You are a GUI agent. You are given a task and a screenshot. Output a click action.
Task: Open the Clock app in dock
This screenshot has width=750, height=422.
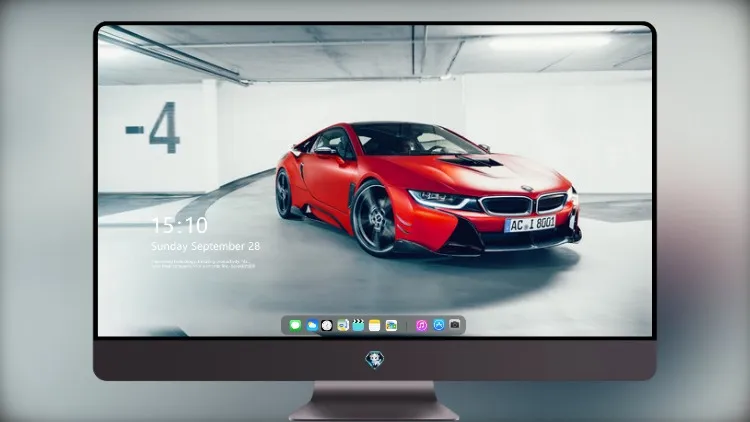[x=327, y=325]
